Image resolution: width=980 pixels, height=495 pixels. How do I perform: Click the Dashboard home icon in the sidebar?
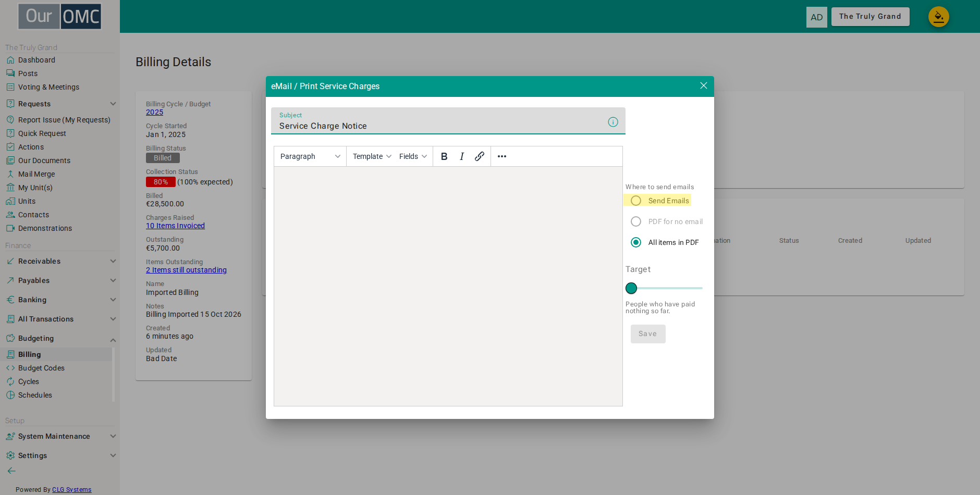pyautogui.click(x=10, y=60)
